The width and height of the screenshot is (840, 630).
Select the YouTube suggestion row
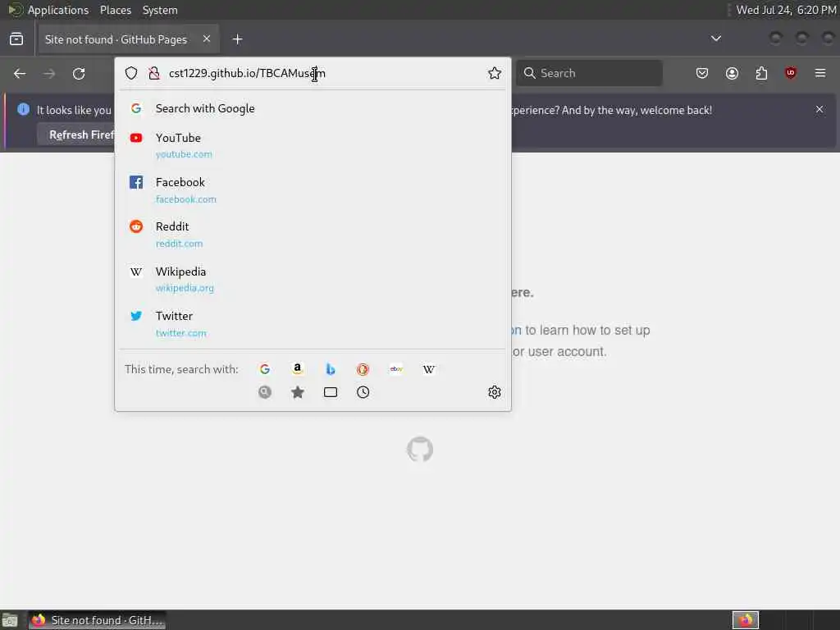pos(313,146)
